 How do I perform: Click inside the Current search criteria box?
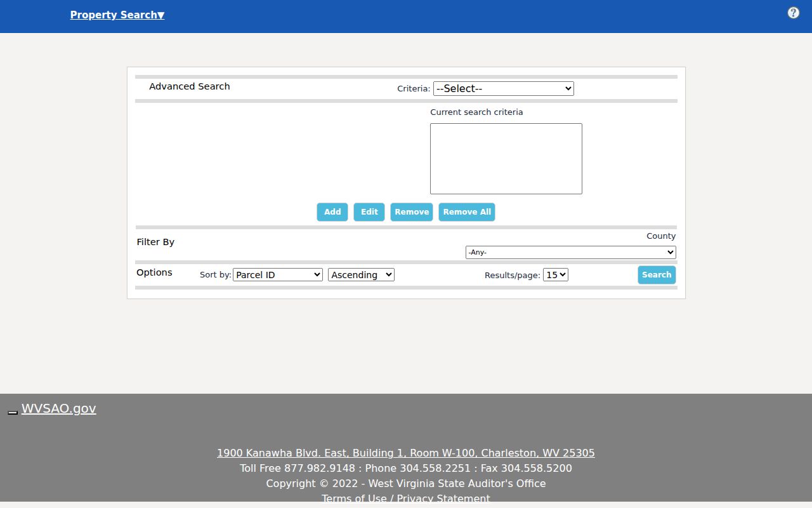click(506, 159)
